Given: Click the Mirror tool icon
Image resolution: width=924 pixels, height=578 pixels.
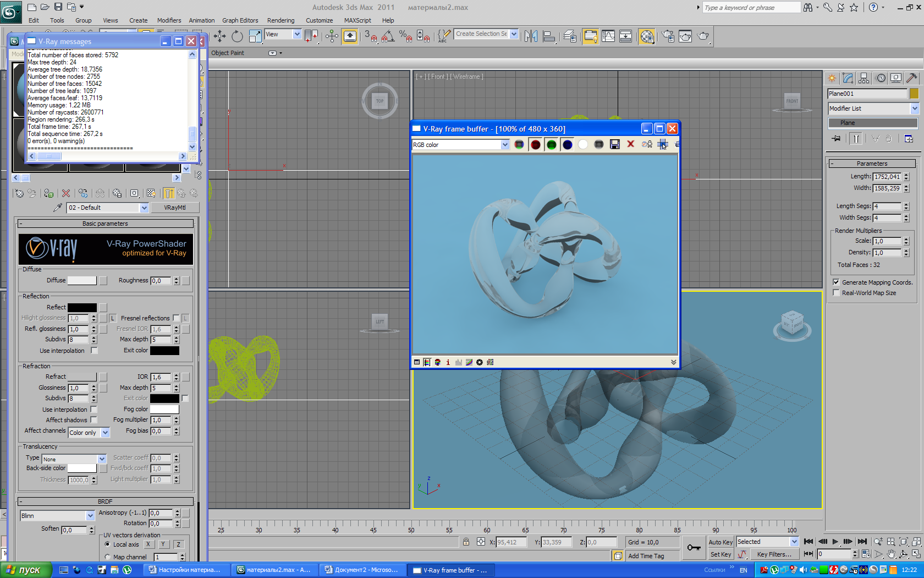Looking at the screenshot, I should pos(531,36).
